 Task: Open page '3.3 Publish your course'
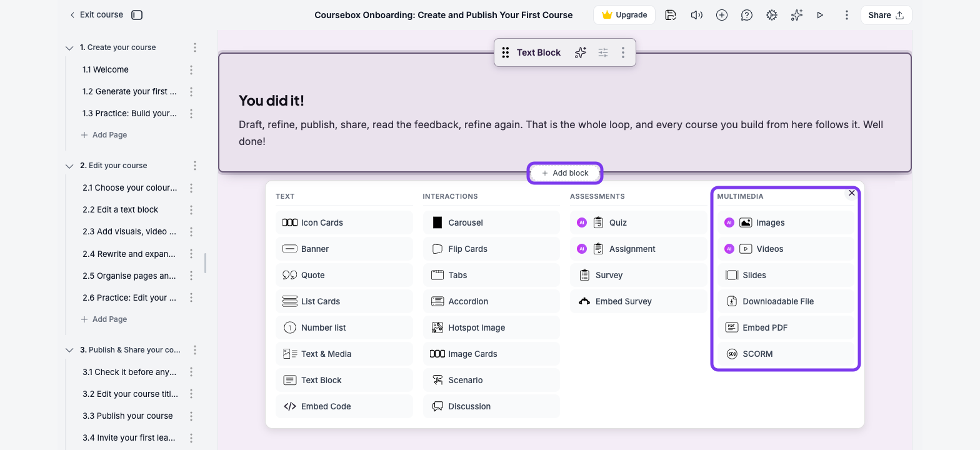pos(127,416)
